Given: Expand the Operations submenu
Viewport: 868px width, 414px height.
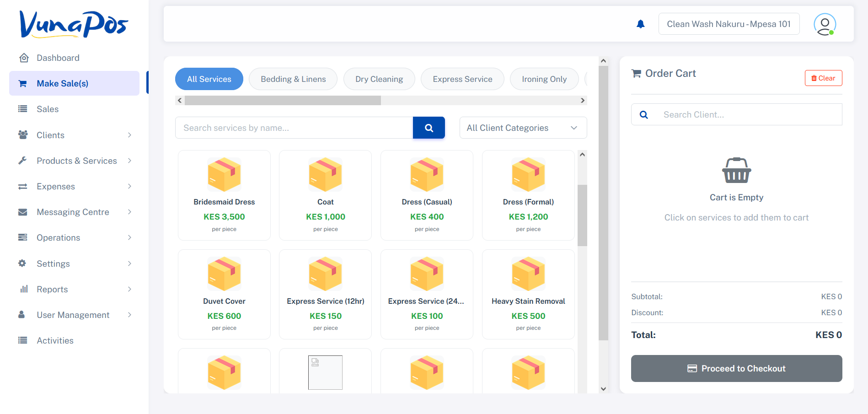Looking at the screenshot, I should coord(129,237).
